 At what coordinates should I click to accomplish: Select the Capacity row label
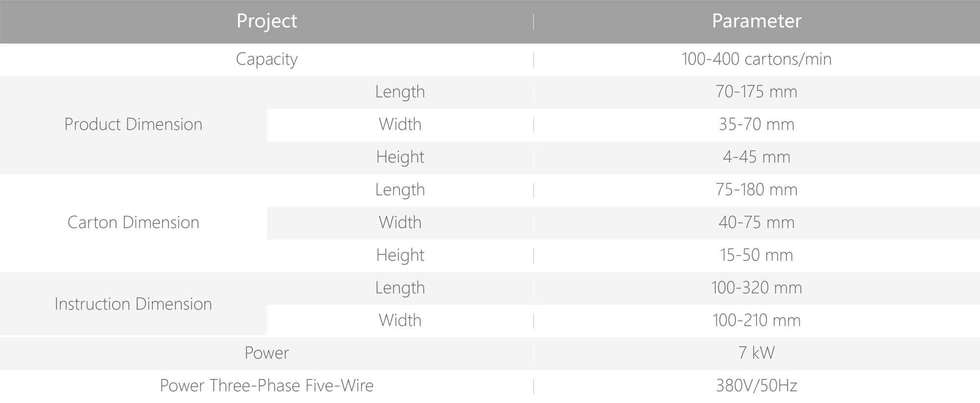coord(267,59)
